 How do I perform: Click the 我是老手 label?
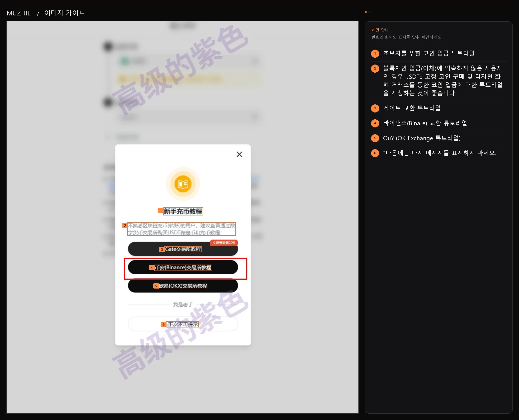183,305
